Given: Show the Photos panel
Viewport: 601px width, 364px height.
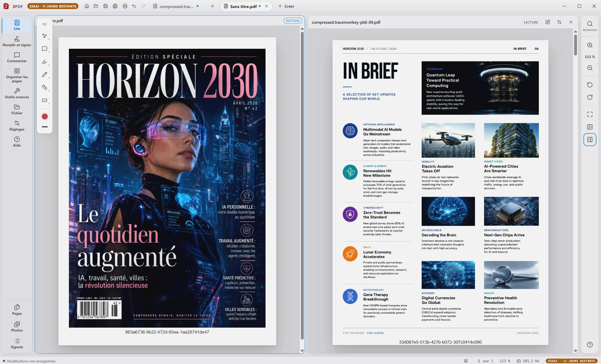Looking at the screenshot, I should coord(17,327).
